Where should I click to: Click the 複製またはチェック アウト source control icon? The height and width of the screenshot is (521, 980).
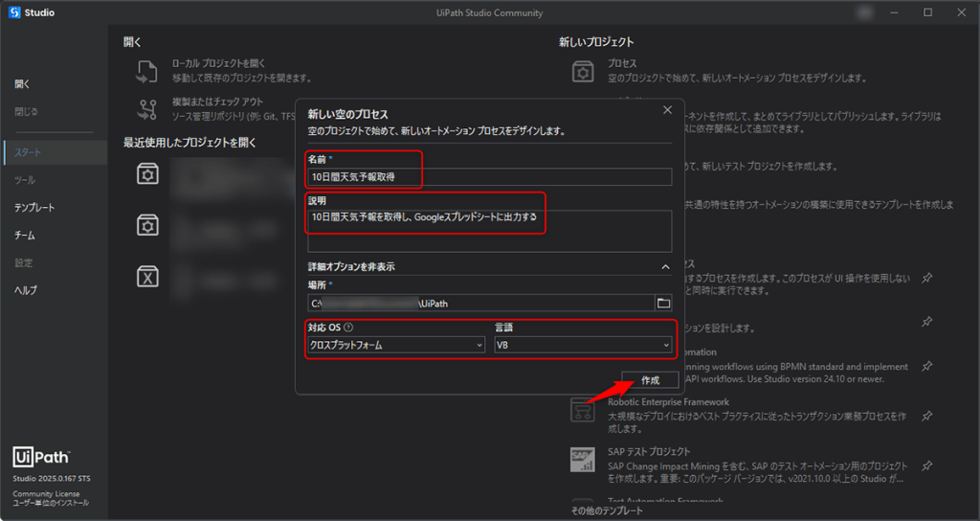point(147,109)
